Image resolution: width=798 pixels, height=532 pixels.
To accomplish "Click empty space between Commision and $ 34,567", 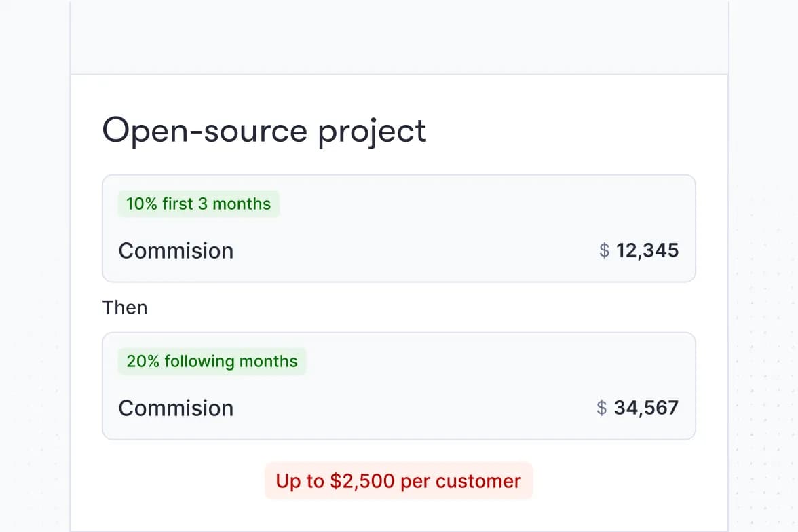I will point(414,408).
